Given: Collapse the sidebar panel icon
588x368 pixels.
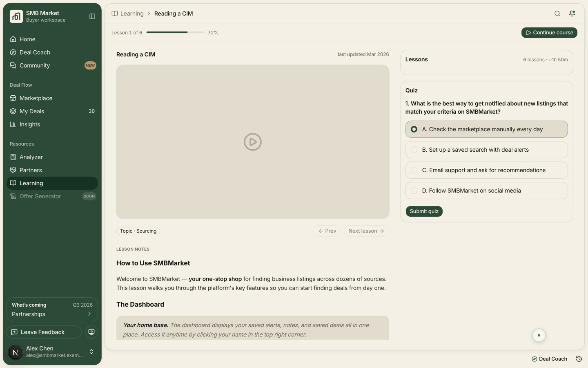Looking at the screenshot, I should 92,16.
